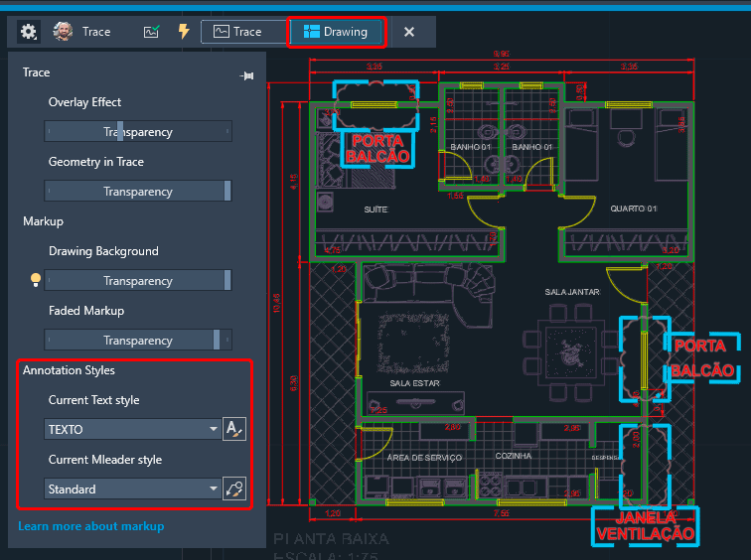Viewport: 751px width, 560px height.
Task: Click the lightning bolt icon
Action: 184,32
